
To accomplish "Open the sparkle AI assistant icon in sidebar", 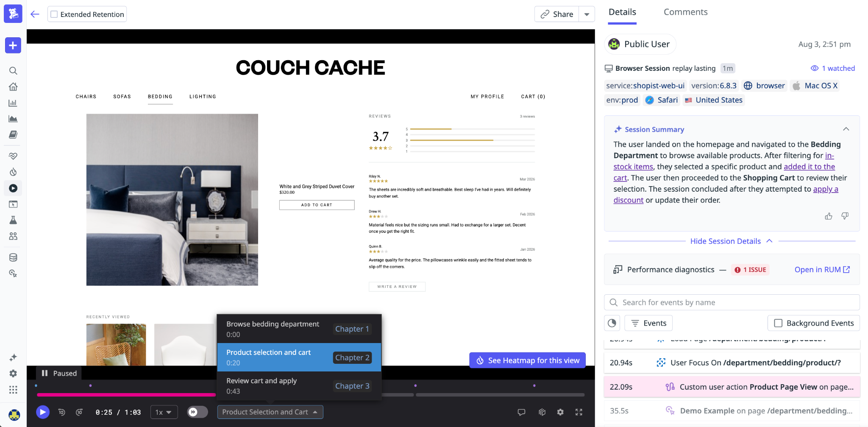I will 13,357.
